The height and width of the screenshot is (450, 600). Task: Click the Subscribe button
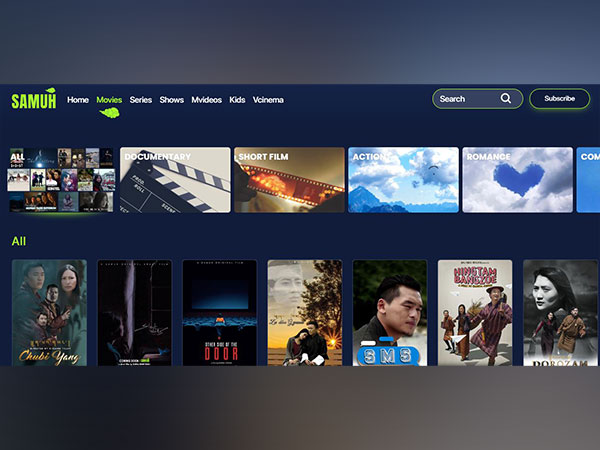[559, 99]
